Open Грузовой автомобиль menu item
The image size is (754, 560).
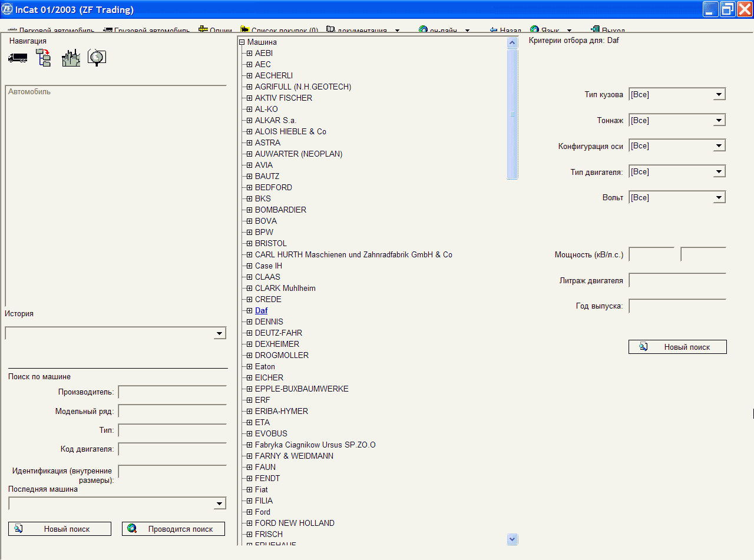click(146, 30)
